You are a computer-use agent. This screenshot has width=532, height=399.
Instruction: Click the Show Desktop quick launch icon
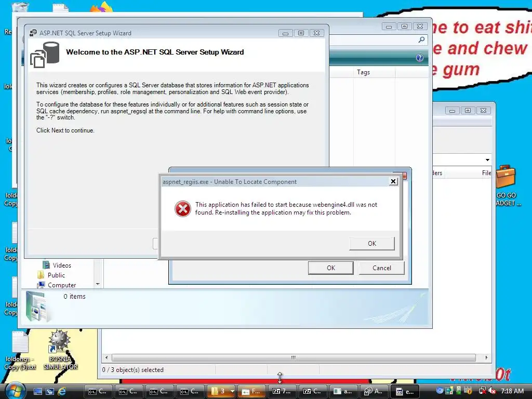(x=37, y=392)
